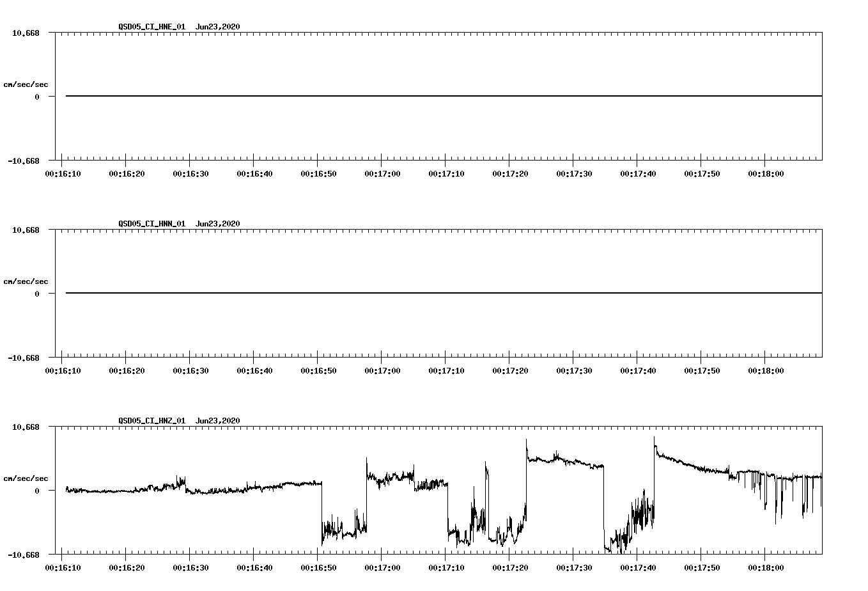Viewport: 868px width, 591px height.
Task: Click the 10.668 upper limit on HNE plot
Action: [26, 33]
